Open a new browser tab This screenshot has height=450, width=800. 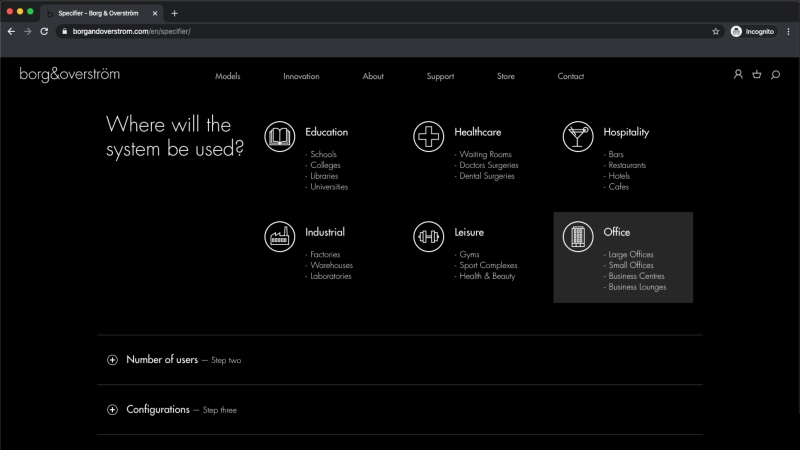(x=174, y=13)
